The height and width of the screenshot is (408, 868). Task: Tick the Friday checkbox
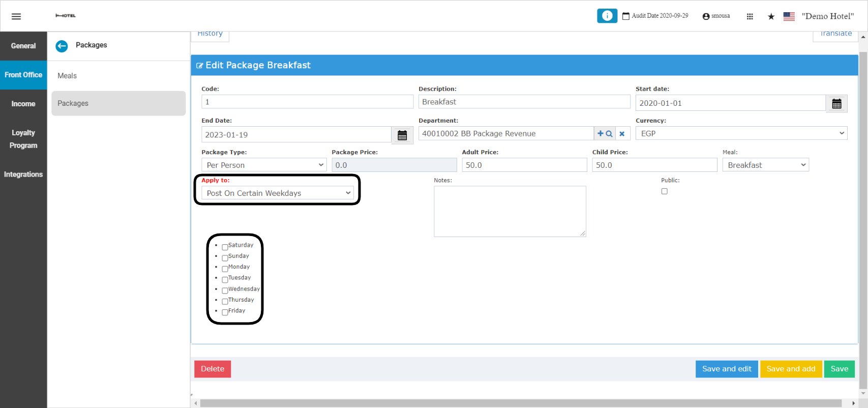225,312
